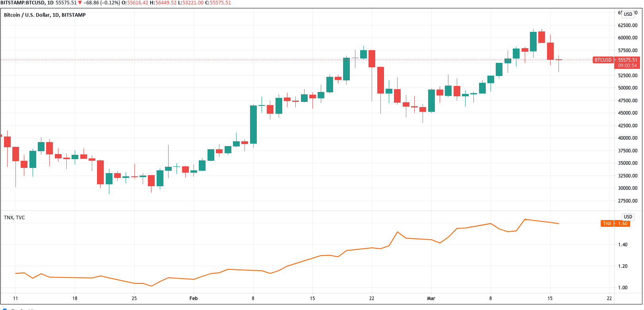Open the USD currency selector on price chart
Image resolution: width=644 pixels, height=310 pixels.
pyautogui.click(x=628, y=14)
